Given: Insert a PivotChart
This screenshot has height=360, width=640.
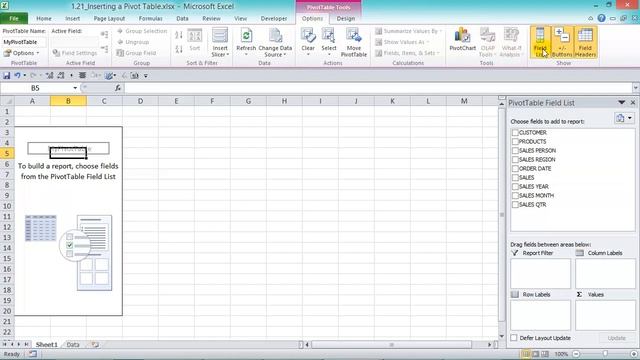Looking at the screenshot, I should (462, 40).
